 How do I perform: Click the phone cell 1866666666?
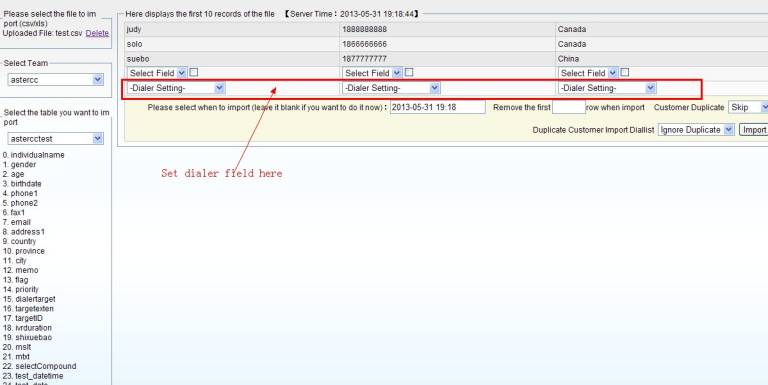pos(448,44)
